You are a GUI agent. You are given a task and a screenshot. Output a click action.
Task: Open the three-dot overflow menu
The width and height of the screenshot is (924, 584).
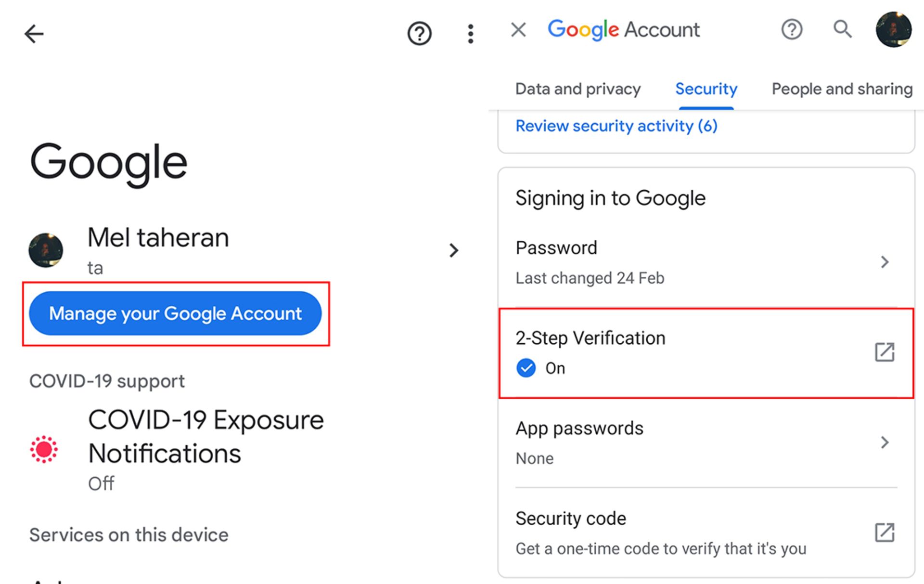click(x=471, y=34)
